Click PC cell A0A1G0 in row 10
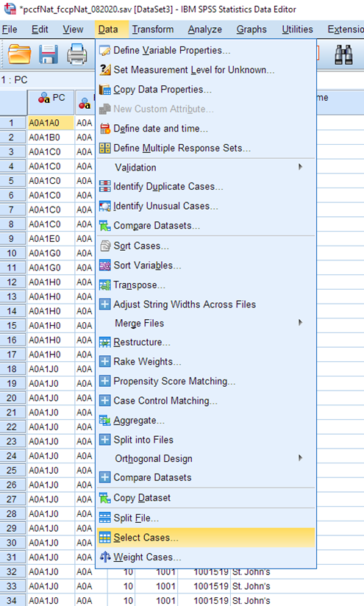The height and width of the screenshot is (606, 364). pyautogui.click(x=51, y=253)
